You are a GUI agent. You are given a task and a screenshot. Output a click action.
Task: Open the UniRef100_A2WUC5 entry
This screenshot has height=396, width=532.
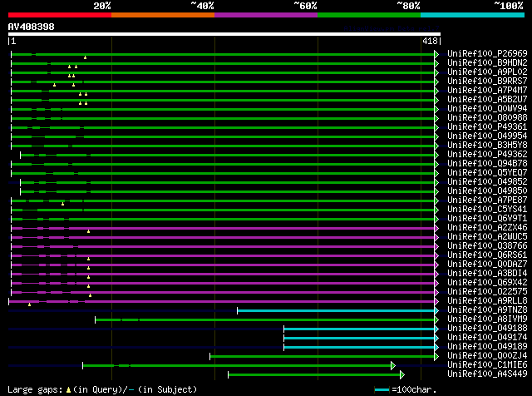tap(487, 237)
